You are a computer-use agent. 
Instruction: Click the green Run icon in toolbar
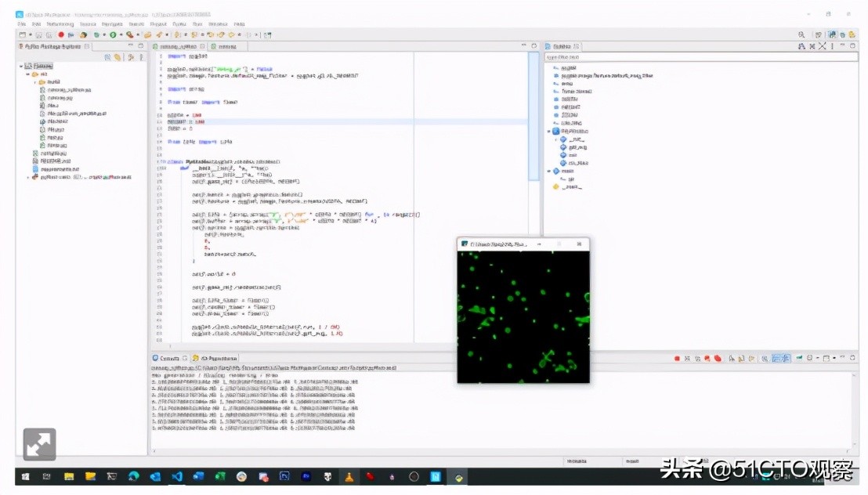pyautogui.click(x=113, y=35)
